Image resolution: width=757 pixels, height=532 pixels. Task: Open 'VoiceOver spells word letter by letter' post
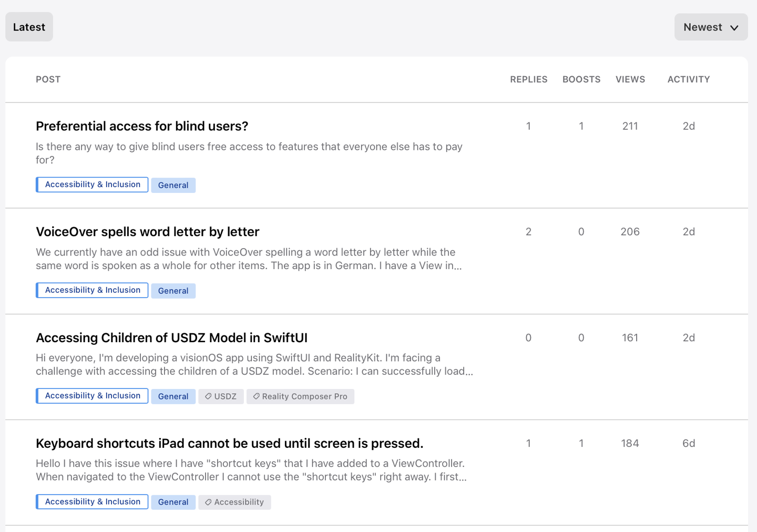(148, 232)
